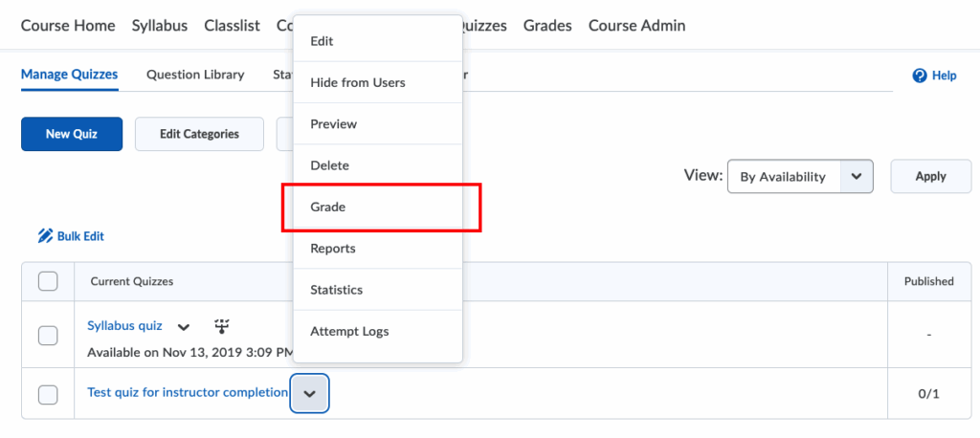Click the Edit Categories button
980x438 pixels.
tap(199, 134)
